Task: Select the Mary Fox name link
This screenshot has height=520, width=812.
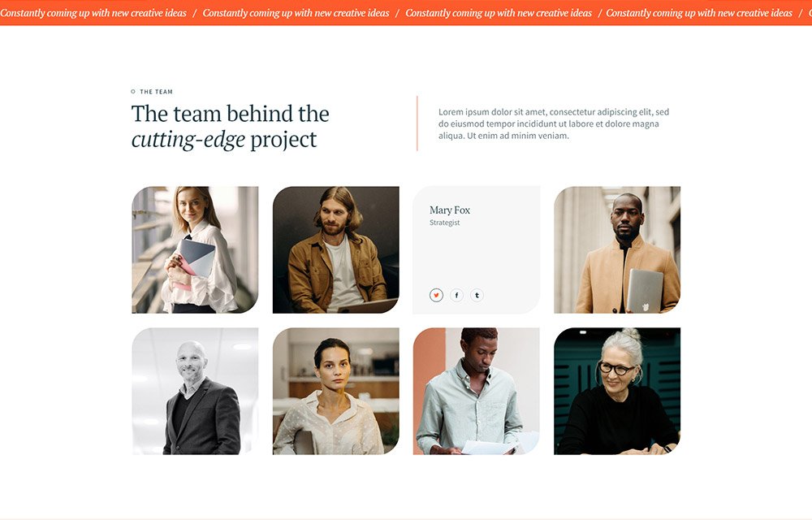Action: (x=450, y=210)
